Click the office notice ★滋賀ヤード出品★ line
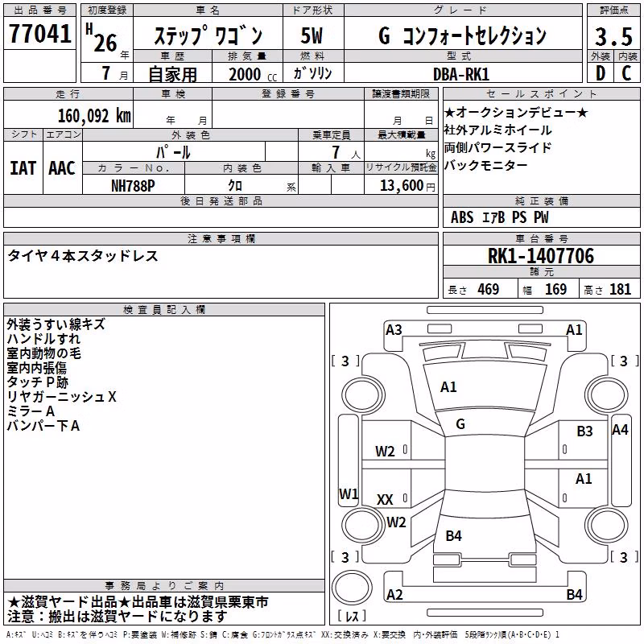This screenshot has width=644, height=644. tap(138, 602)
